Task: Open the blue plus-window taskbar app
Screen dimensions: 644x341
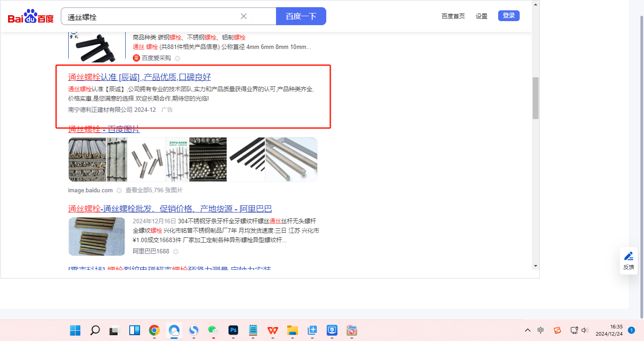Action: point(312,331)
